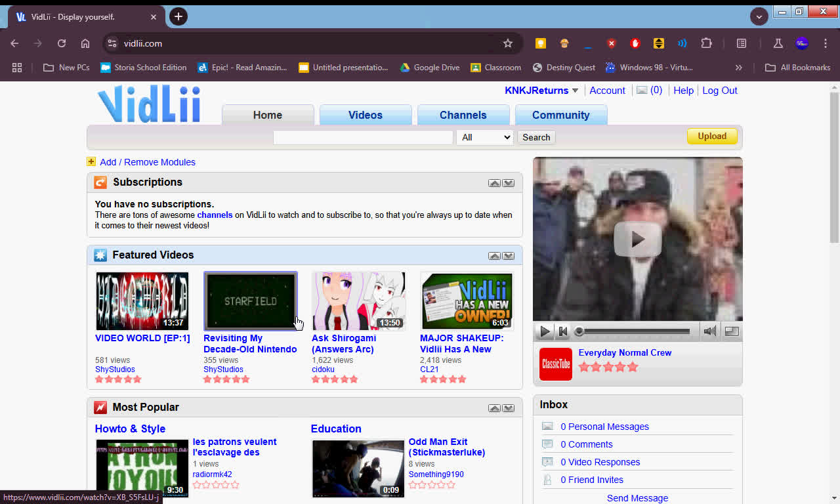Open the browser Extensions puzzle icon
Image resolution: width=840 pixels, height=504 pixels.
pyautogui.click(x=706, y=43)
